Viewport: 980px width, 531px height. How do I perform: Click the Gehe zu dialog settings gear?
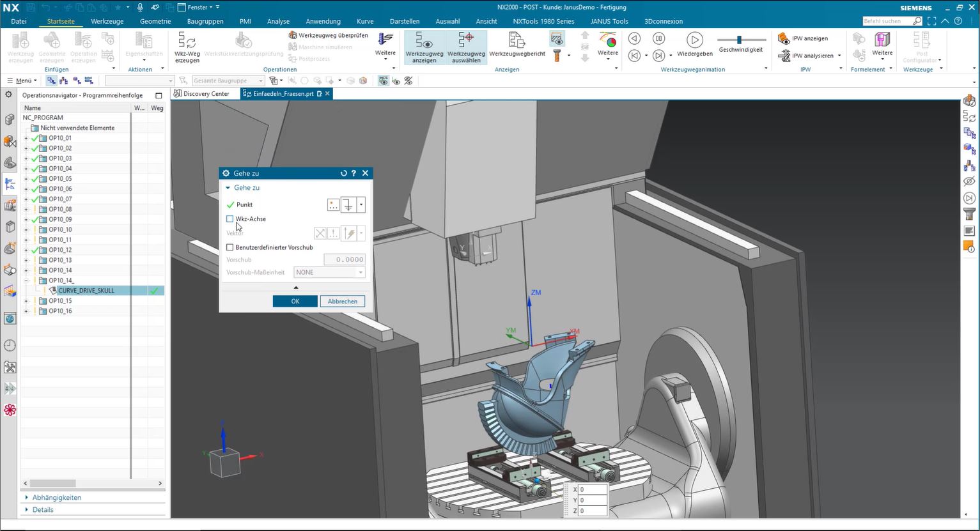[226, 173]
